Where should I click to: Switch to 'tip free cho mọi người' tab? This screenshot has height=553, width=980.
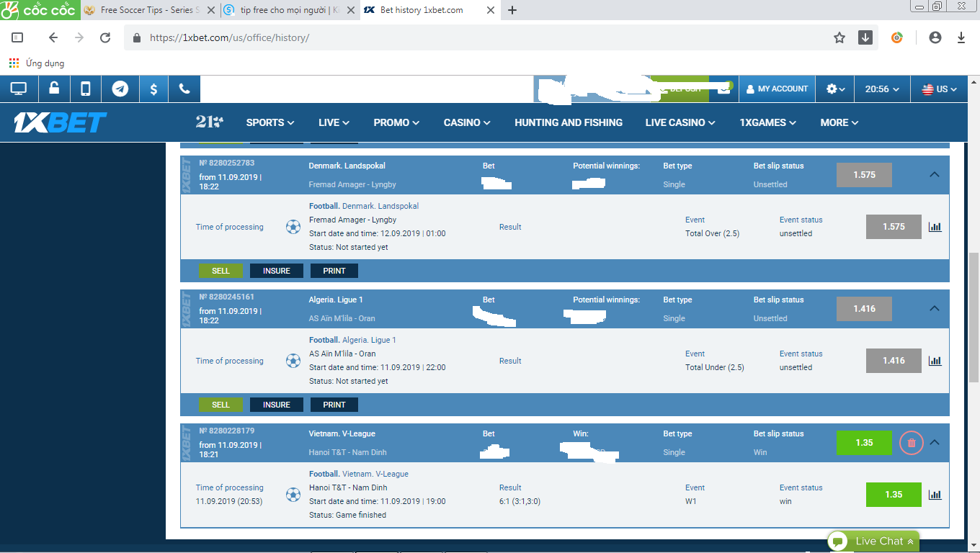tap(289, 10)
